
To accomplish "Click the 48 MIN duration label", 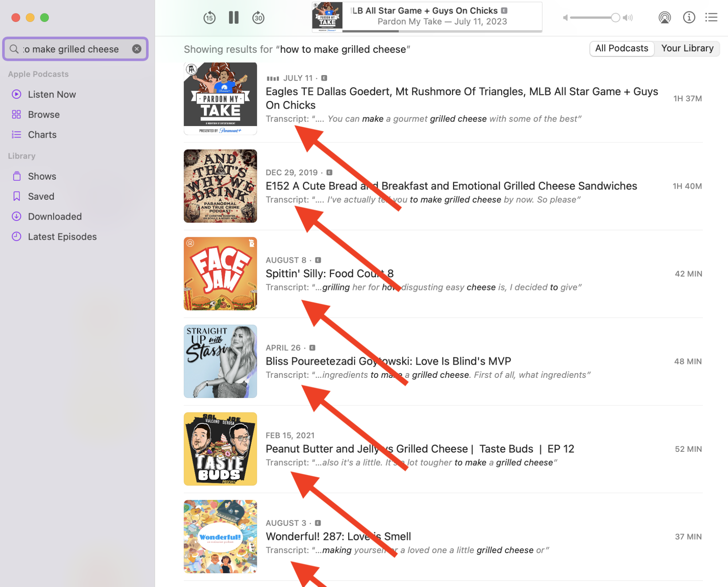I will tap(688, 361).
